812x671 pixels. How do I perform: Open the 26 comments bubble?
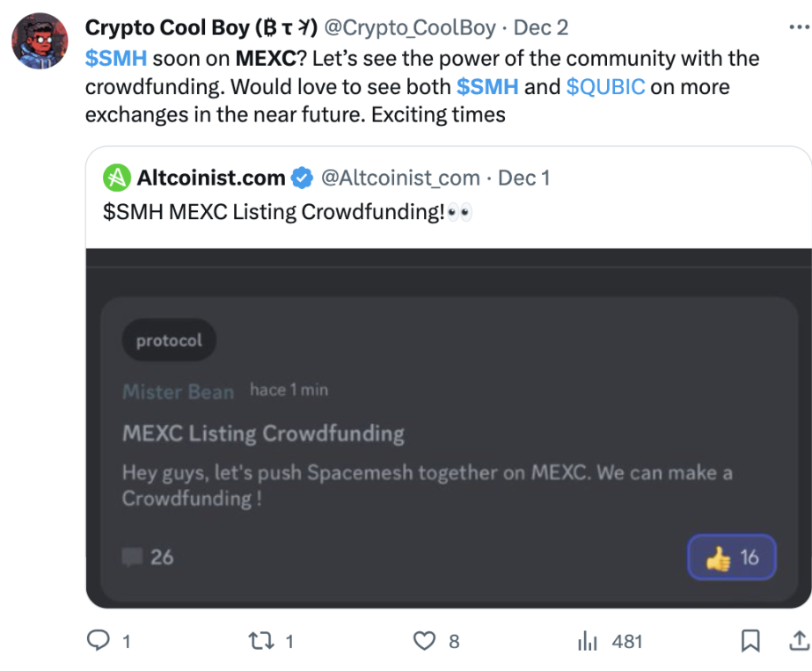click(x=148, y=557)
